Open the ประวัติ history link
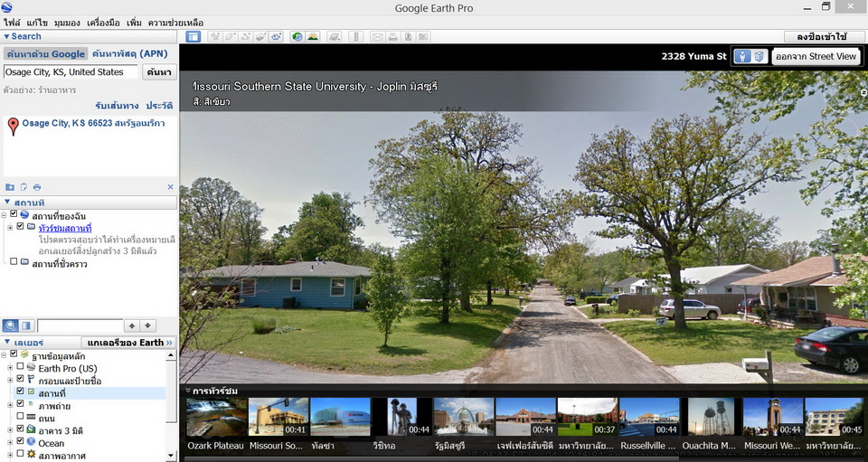868x462 pixels. click(159, 106)
